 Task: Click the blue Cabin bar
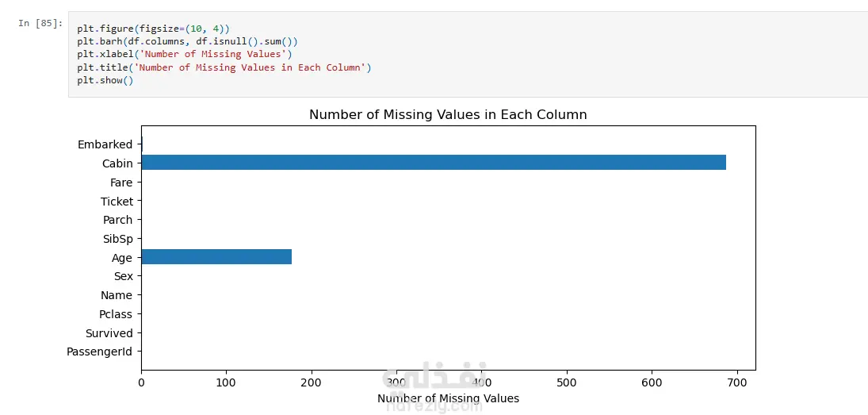point(433,163)
